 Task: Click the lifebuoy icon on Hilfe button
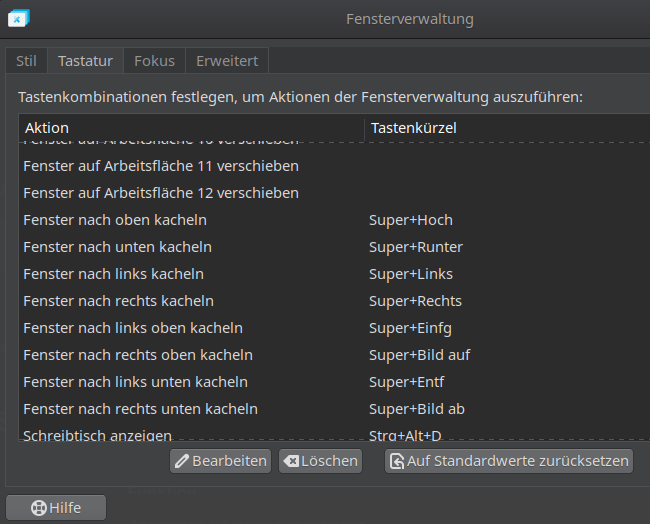(x=39, y=508)
